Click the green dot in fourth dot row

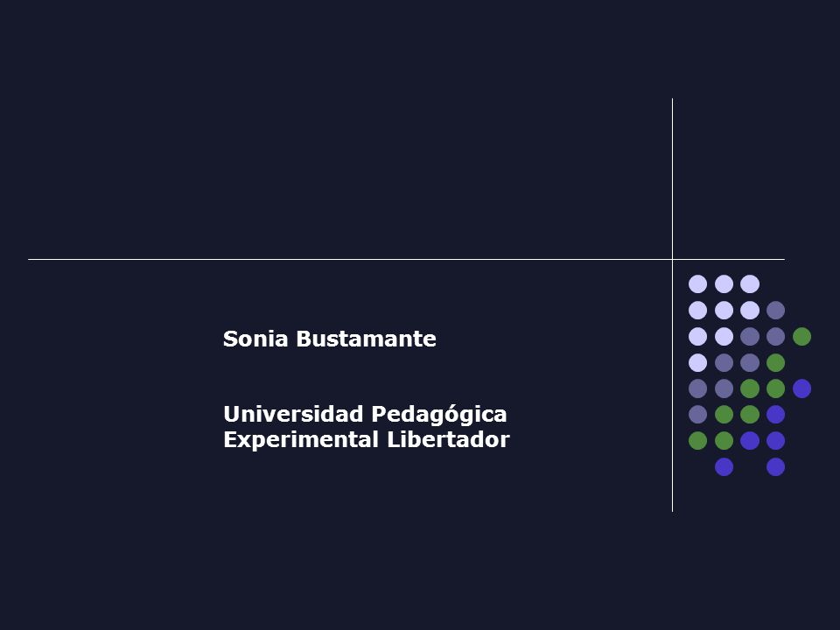pyautogui.click(x=776, y=362)
